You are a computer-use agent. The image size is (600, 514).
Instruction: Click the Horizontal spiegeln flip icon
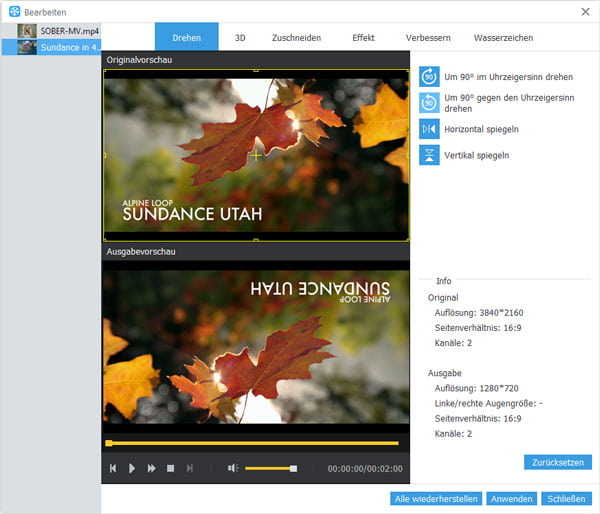pos(429,129)
